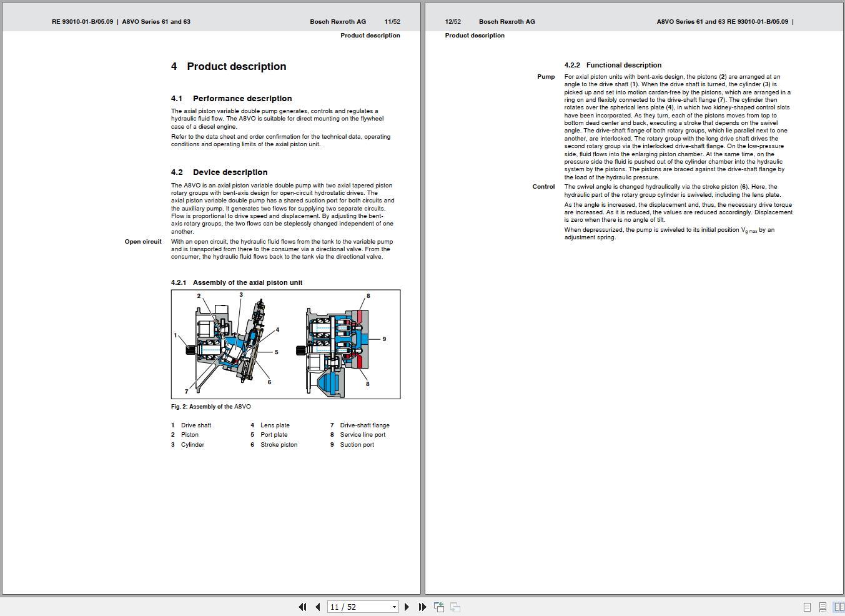Open the page number dropdown
Viewport: 845px width, 616px height.
tap(393, 607)
